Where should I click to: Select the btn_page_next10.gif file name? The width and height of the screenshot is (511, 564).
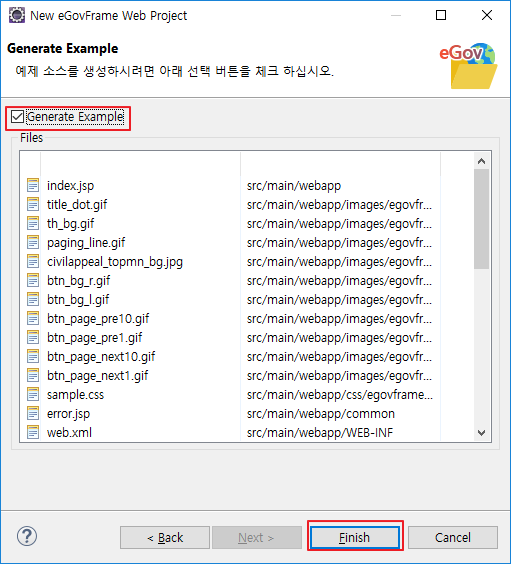tap(101, 357)
